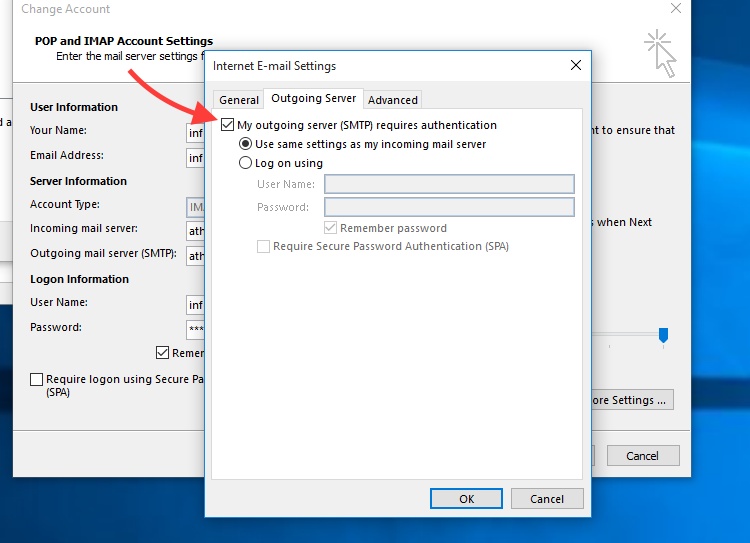Click the outgoing server Password field
The height and width of the screenshot is (543, 750).
point(449,207)
